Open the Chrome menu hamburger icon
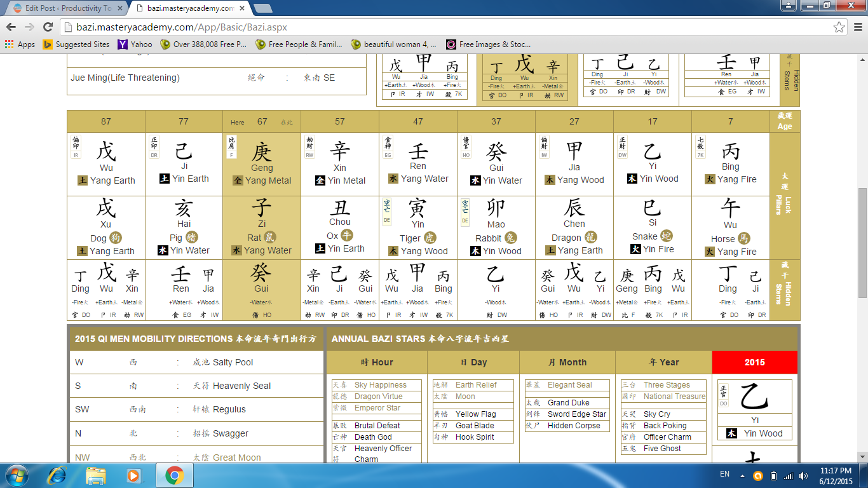The height and width of the screenshot is (488, 868). pyautogui.click(x=856, y=27)
